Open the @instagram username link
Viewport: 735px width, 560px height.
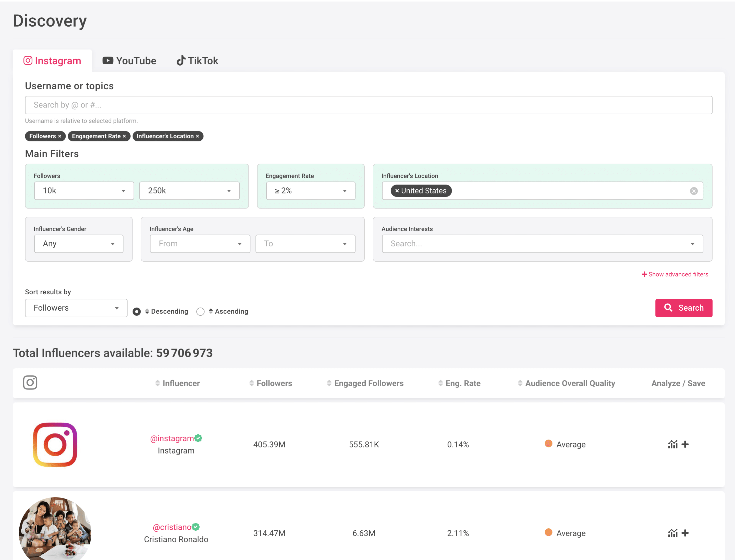coord(172,438)
